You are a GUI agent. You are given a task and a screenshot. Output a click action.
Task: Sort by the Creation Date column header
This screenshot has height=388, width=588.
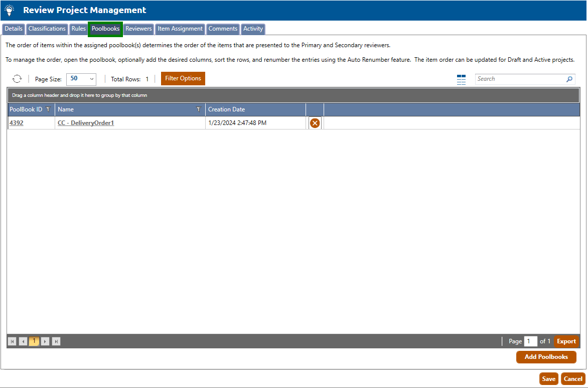click(226, 109)
